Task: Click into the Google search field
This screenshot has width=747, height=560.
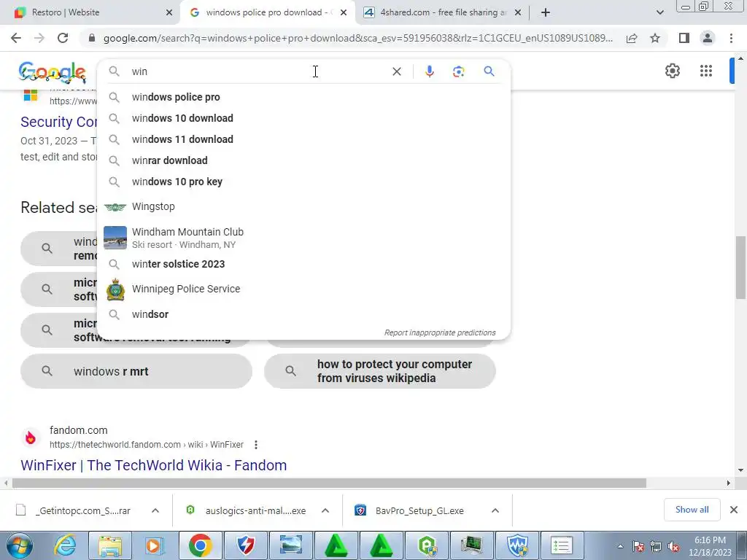Action: pos(260,71)
